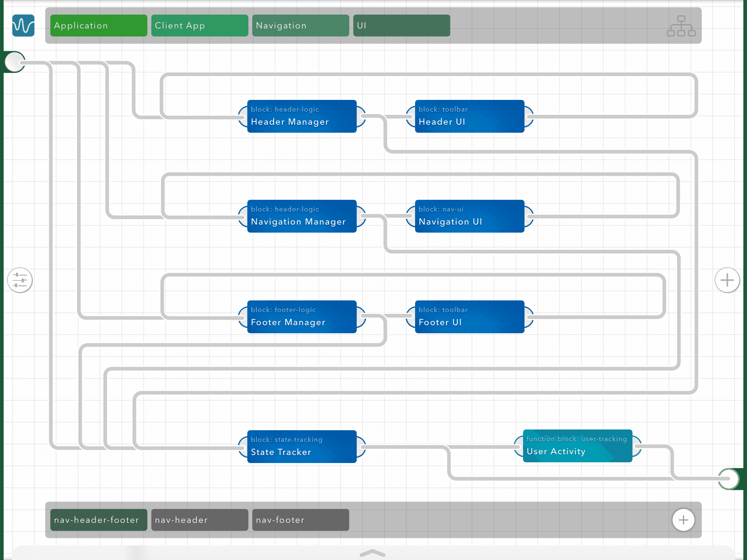Click the waveform app logo icon

click(23, 26)
